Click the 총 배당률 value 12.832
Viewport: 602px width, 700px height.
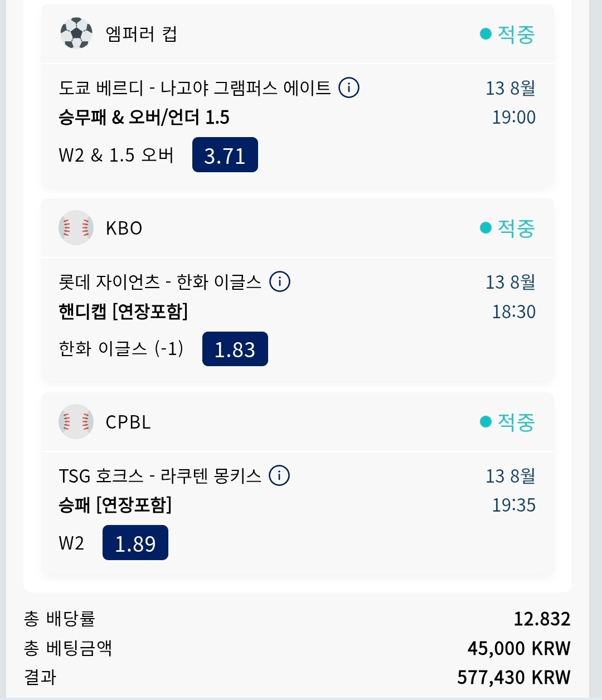542,619
